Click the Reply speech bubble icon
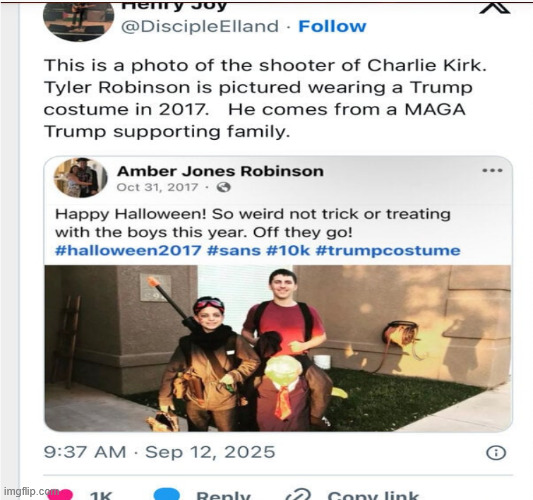 pos(167,494)
